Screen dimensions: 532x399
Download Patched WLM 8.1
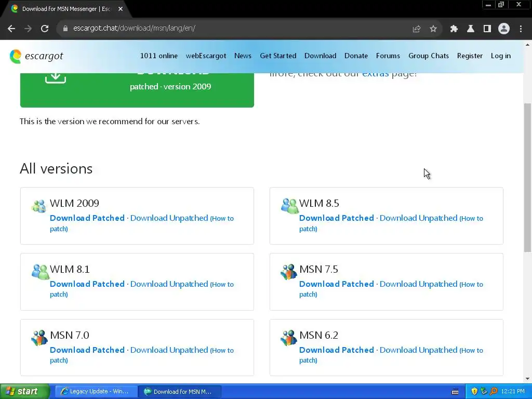point(87,284)
